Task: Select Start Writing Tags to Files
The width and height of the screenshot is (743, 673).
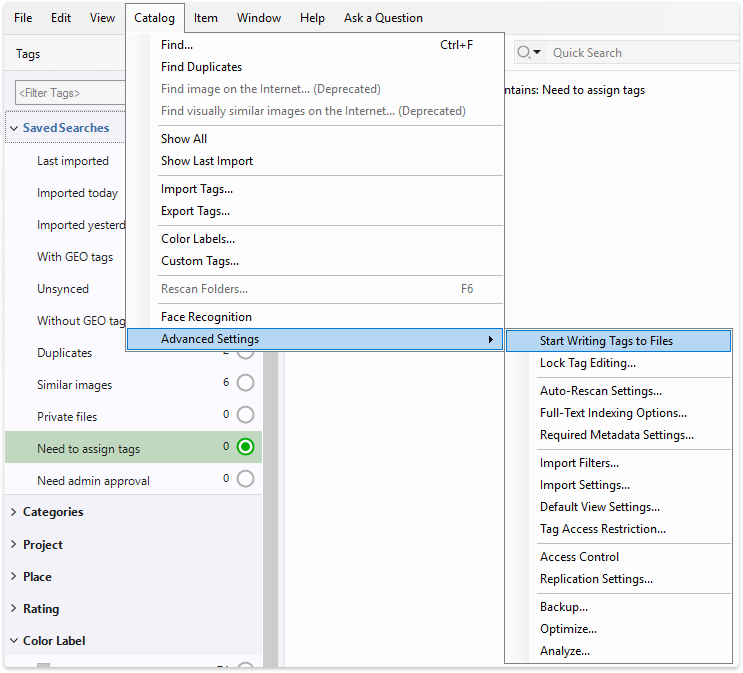Action: click(606, 341)
